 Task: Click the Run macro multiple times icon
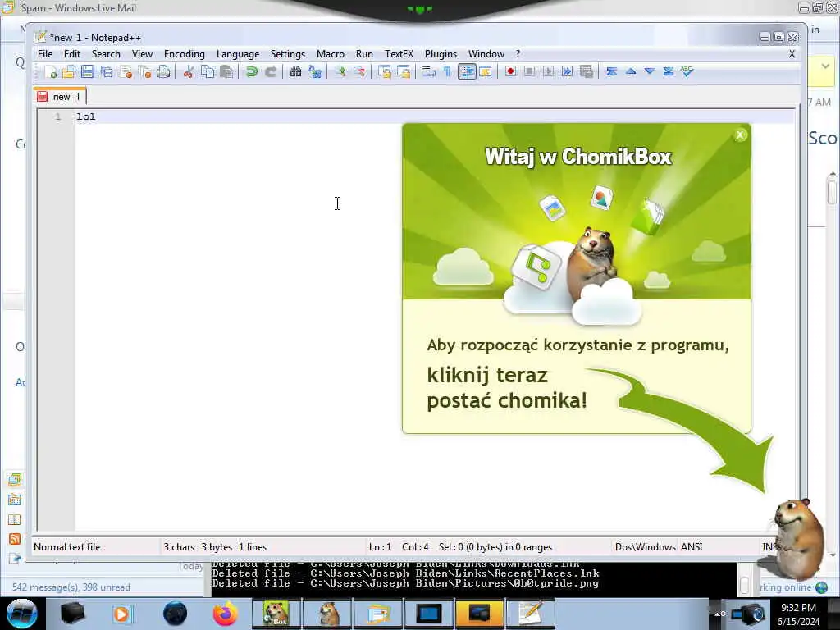pyautogui.click(x=567, y=71)
